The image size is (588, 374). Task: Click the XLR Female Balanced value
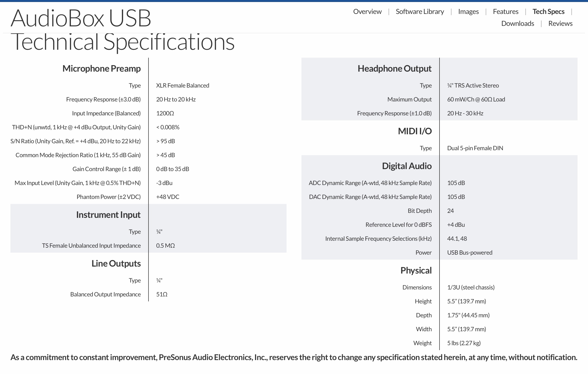click(x=183, y=86)
